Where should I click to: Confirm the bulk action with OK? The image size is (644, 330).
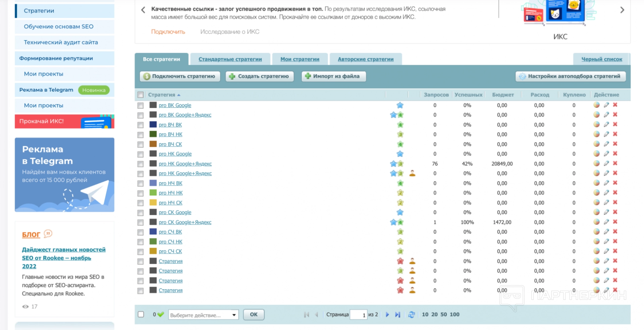254,315
